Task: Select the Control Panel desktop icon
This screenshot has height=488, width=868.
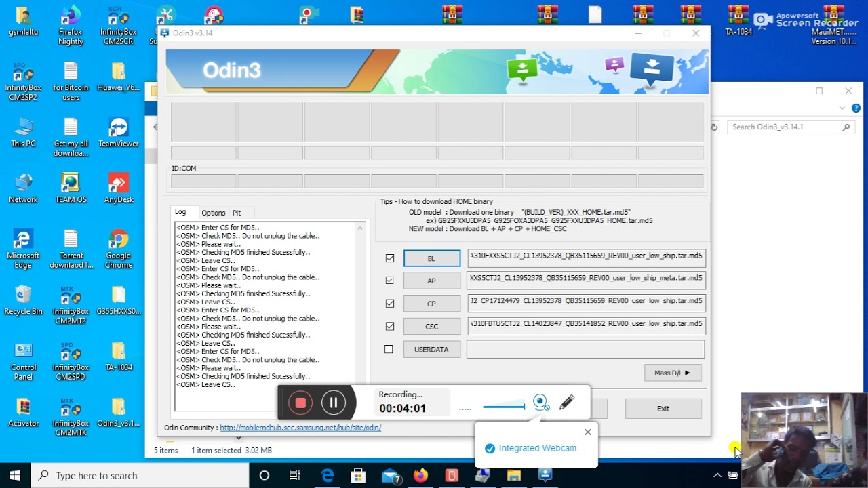Action: (x=23, y=361)
